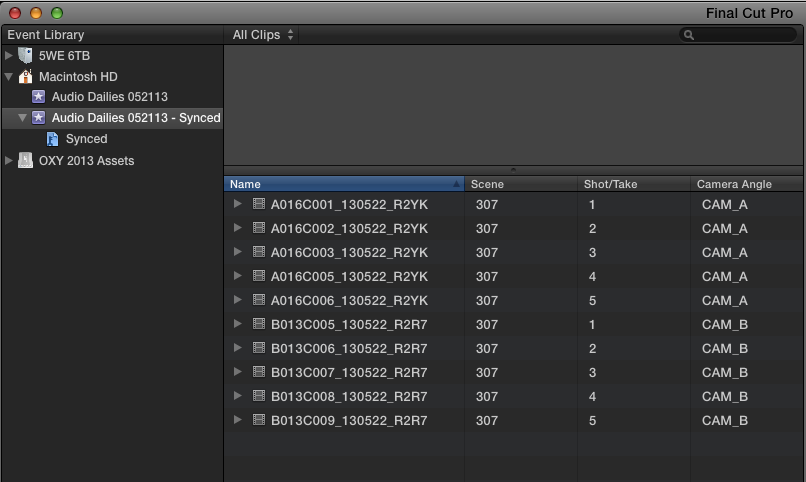The width and height of the screenshot is (806, 482).
Task: Click the Event Library header
Action: (46, 34)
